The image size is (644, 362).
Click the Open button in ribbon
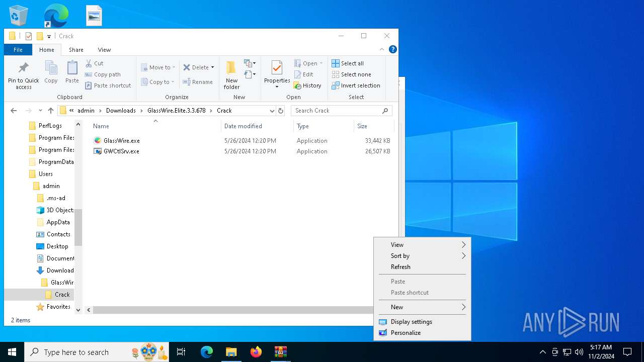[308, 63]
